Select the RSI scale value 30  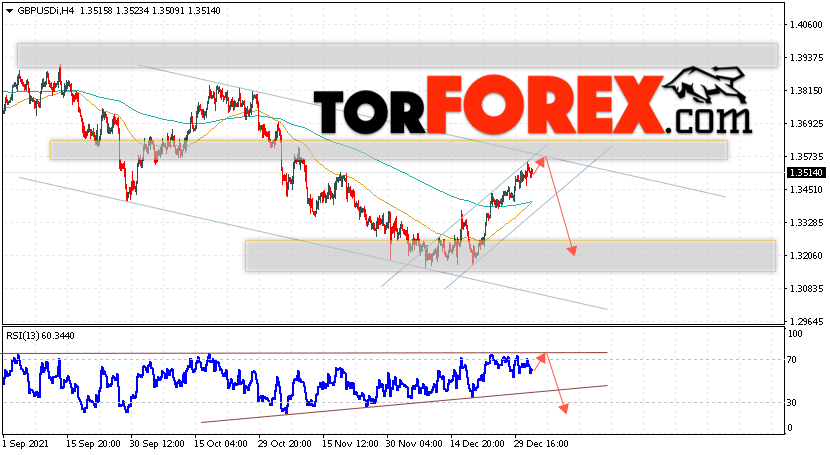792,403
